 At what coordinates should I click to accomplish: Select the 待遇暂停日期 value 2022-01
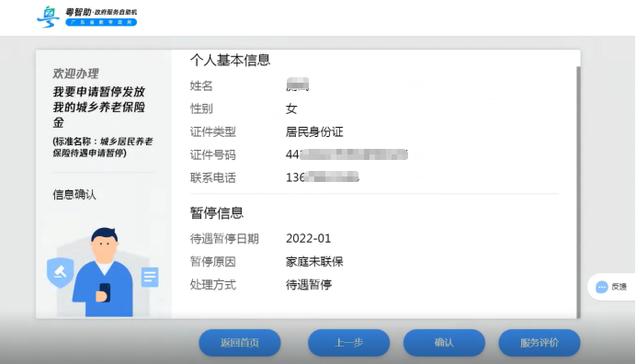coord(308,239)
